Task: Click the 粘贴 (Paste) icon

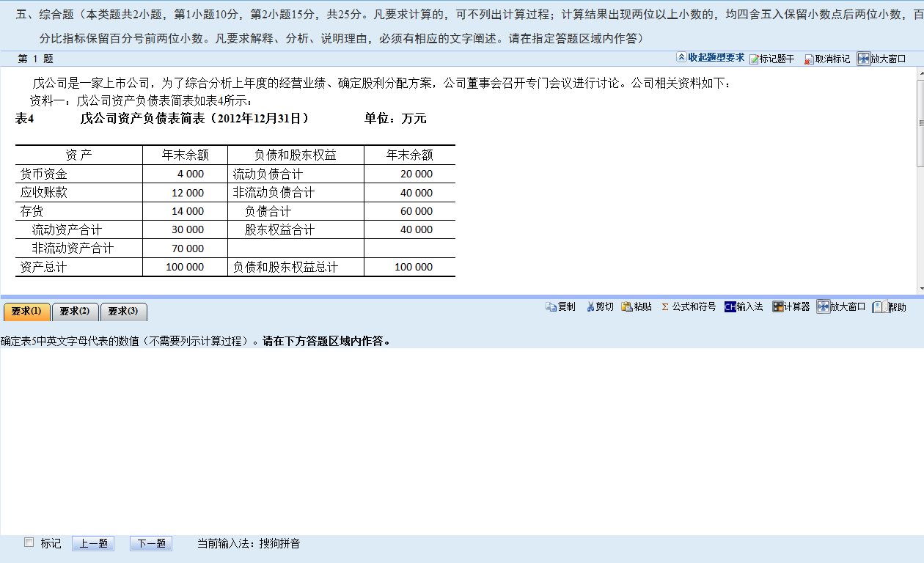Action: [635, 307]
